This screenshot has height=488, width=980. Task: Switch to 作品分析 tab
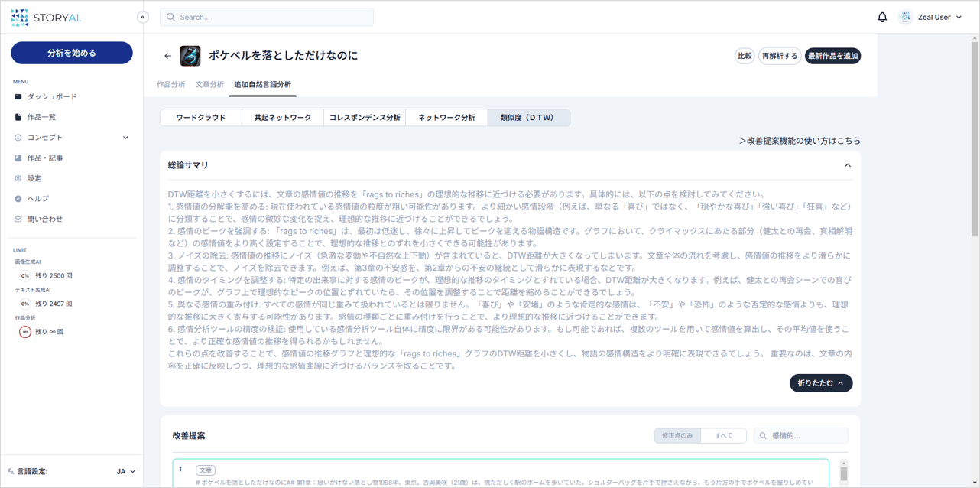171,85
